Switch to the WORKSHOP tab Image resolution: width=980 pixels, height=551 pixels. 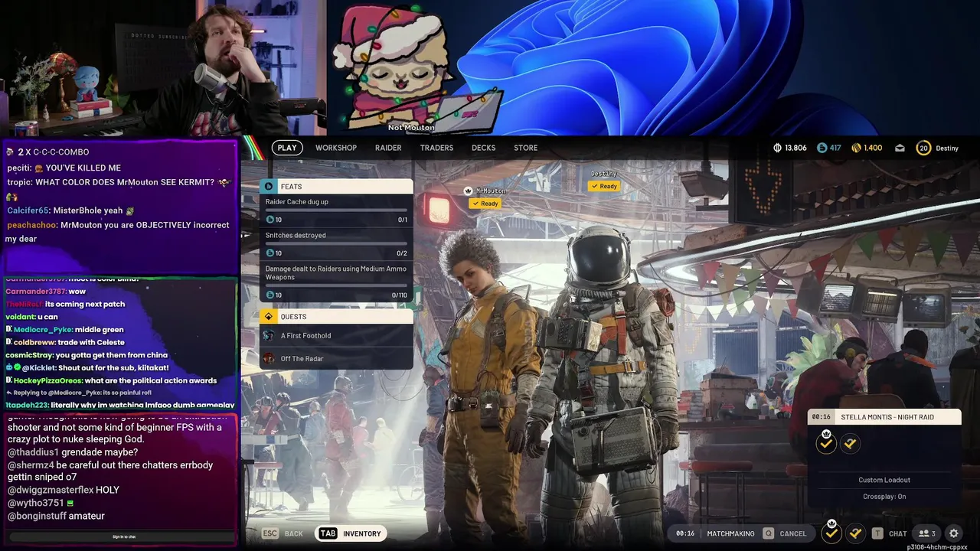[336, 148]
